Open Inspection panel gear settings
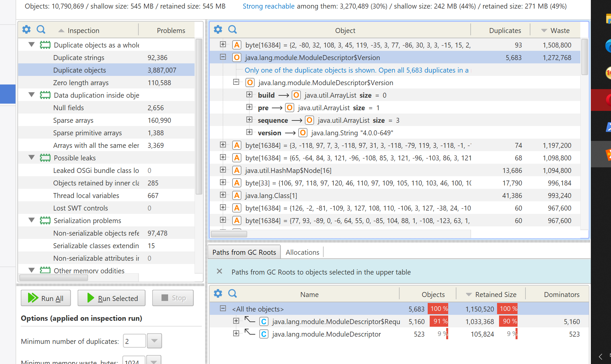 pyautogui.click(x=26, y=30)
